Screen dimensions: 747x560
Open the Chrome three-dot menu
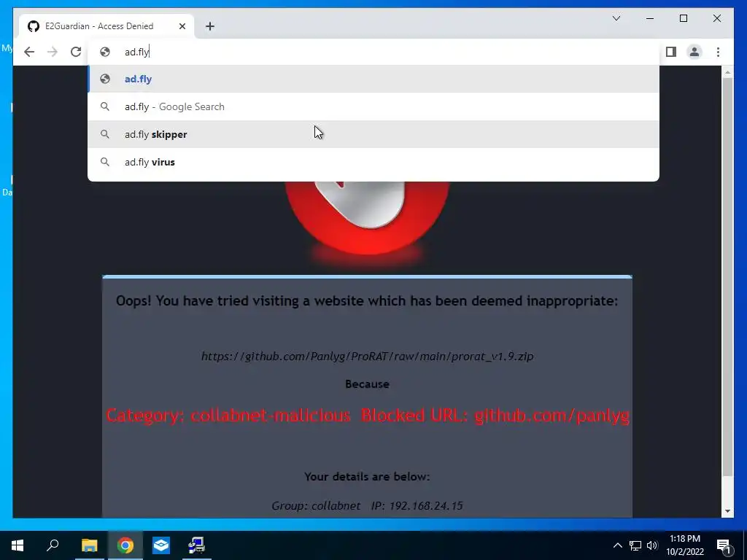click(x=718, y=52)
